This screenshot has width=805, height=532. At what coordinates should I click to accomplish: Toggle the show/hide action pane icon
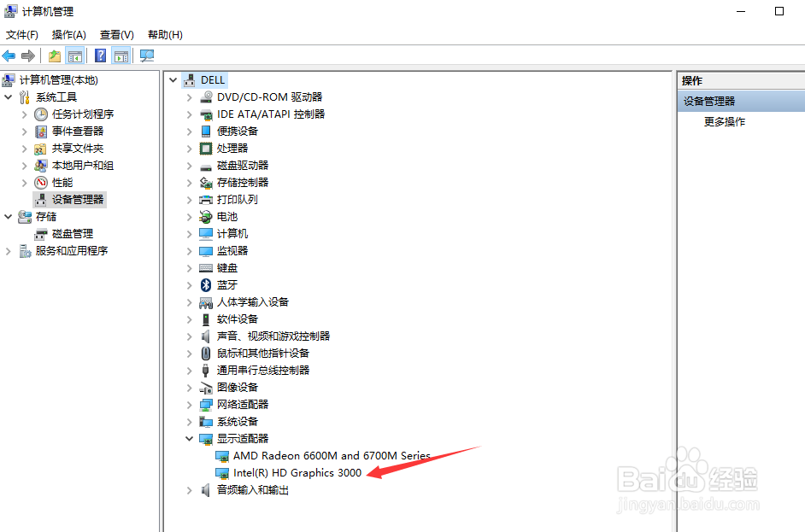click(121, 56)
